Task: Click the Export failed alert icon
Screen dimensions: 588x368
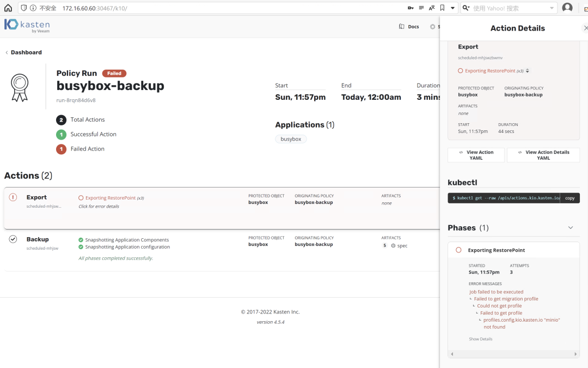Action: click(13, 197)
